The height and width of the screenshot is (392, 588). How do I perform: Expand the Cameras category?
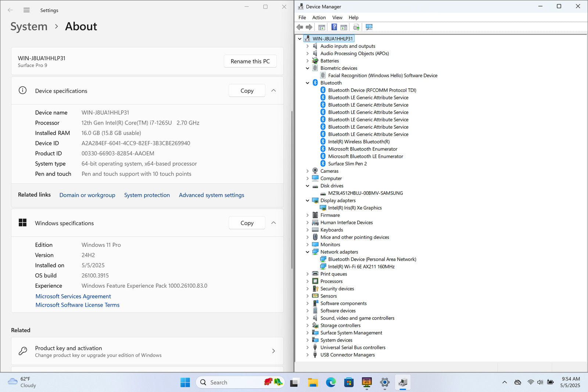308,171
